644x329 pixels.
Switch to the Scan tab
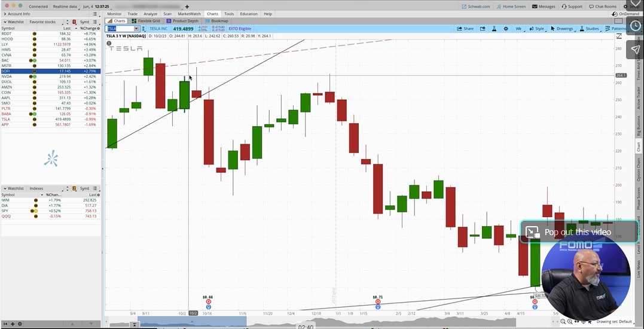point(167,14)
